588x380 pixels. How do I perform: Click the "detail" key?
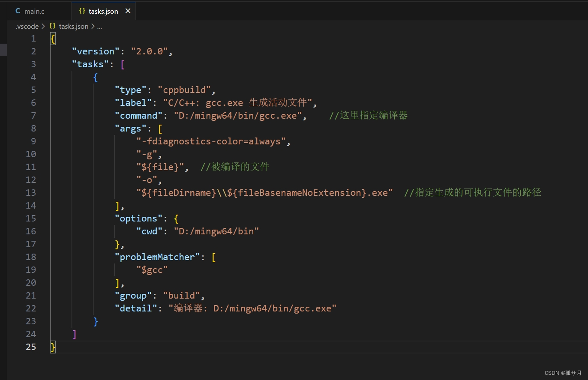tap(136, 308)
